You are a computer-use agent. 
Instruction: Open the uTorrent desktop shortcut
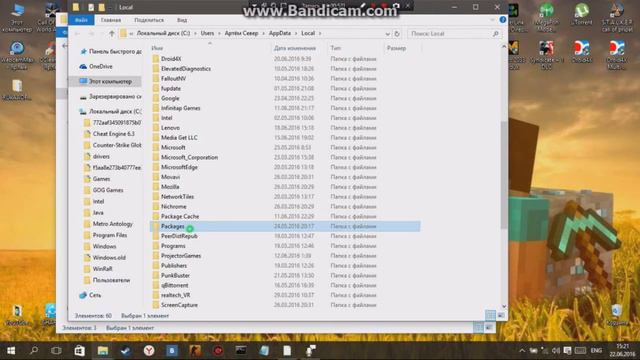pyautogui.click(x=581, y=15)
